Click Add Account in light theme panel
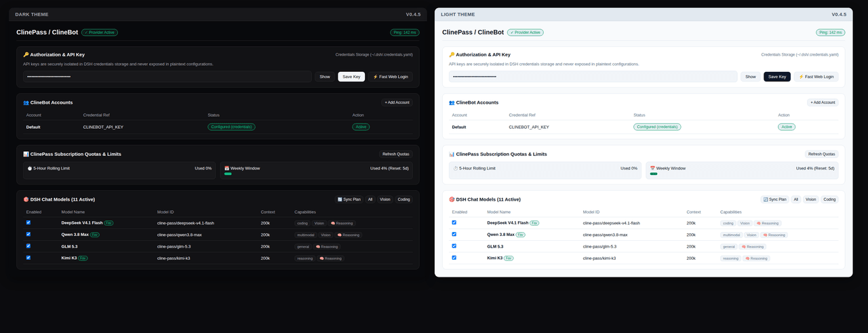868x333 pixels. [x=823, y=102]
